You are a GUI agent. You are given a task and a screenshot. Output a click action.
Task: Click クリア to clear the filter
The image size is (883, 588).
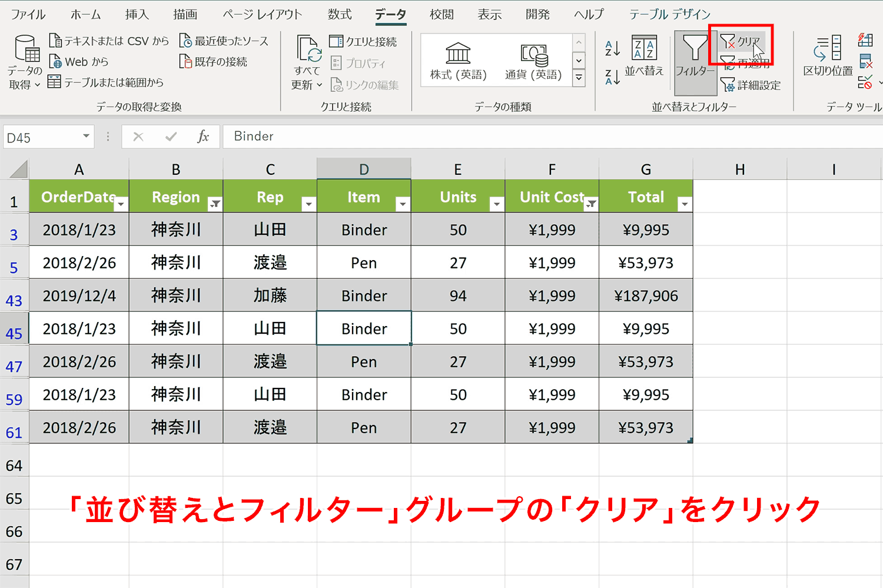(741, 41)
